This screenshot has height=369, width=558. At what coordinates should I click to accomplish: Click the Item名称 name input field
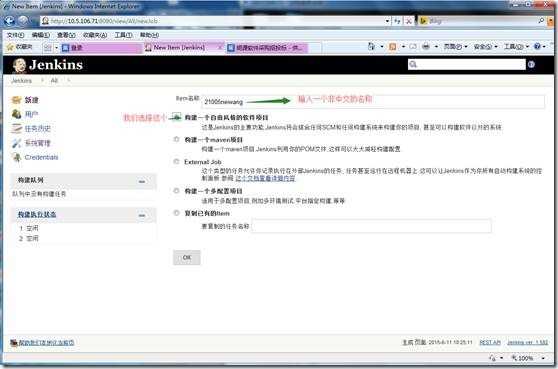[x=373, y=102]
